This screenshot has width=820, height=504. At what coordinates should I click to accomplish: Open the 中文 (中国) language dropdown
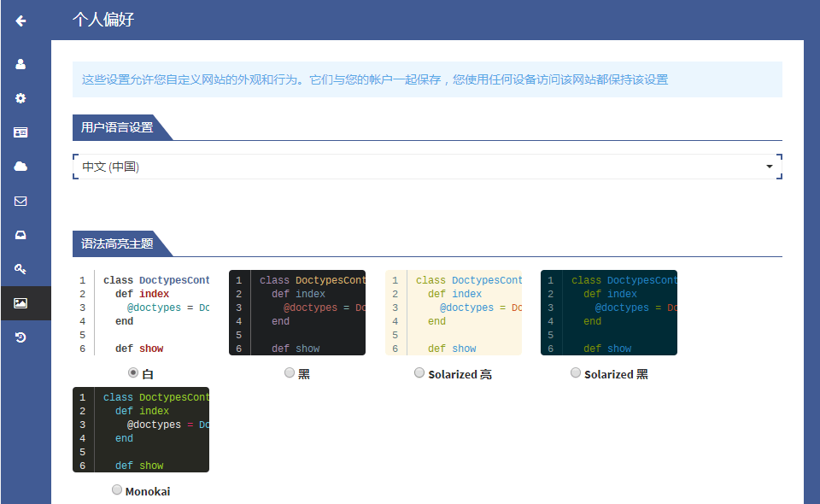click(x=427, y=167)
